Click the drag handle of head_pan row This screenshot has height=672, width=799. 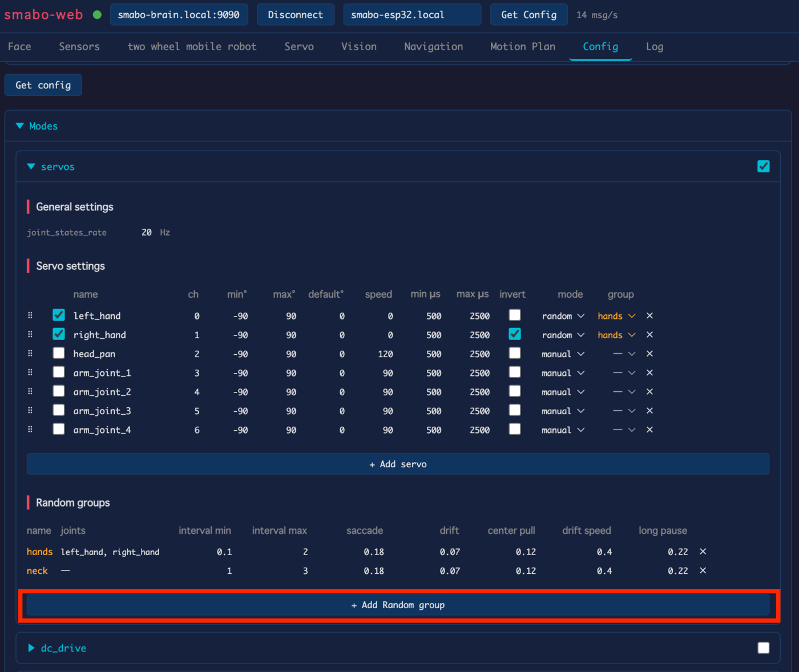pyautogui.click(x=30, y=353)
